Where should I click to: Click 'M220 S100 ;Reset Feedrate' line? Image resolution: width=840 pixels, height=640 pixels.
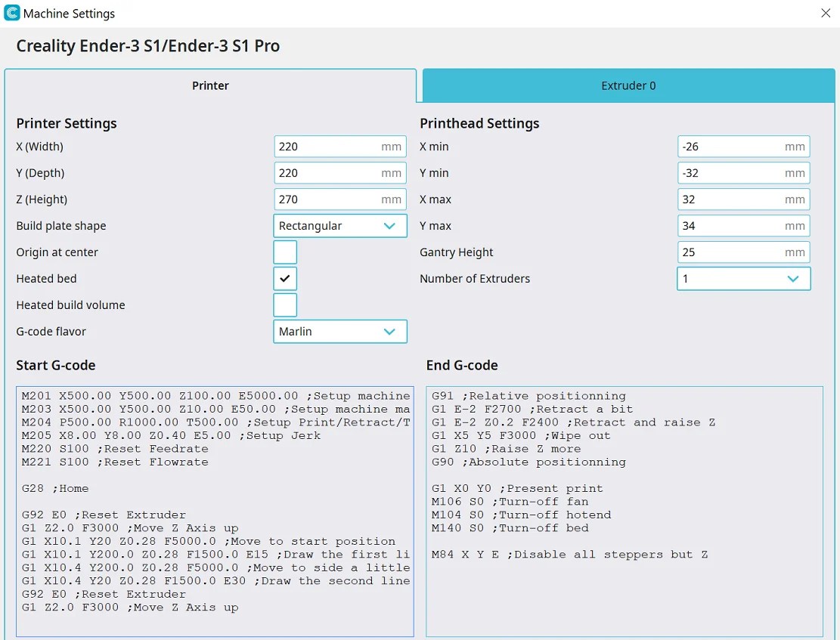pos(115,449)
